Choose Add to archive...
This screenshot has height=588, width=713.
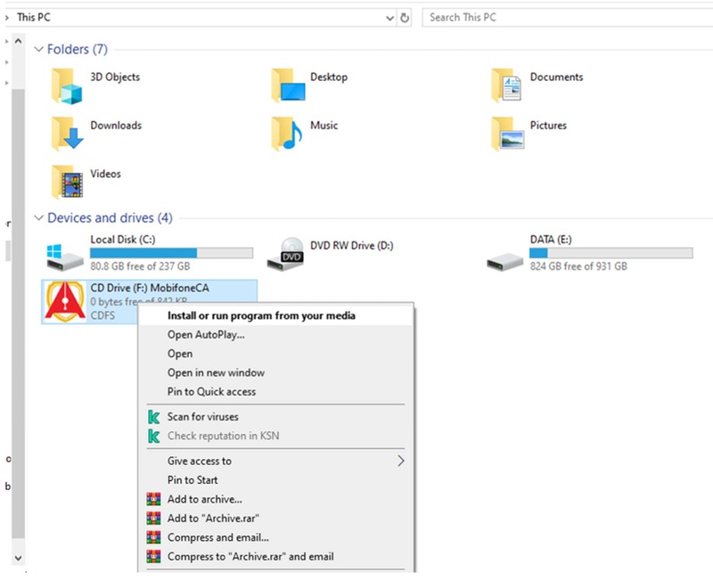pyautogui.click(x=276, y=499)
